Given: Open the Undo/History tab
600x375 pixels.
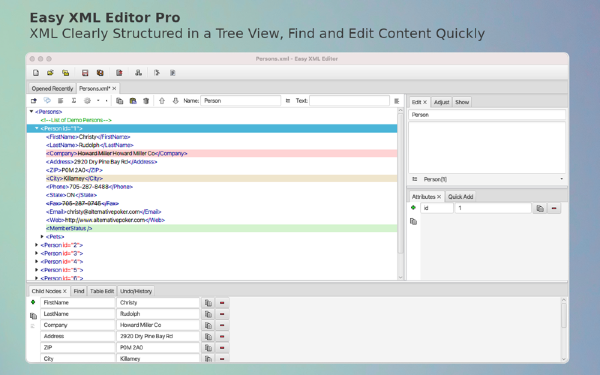Looking at the screenshot, I should point(136,291).
